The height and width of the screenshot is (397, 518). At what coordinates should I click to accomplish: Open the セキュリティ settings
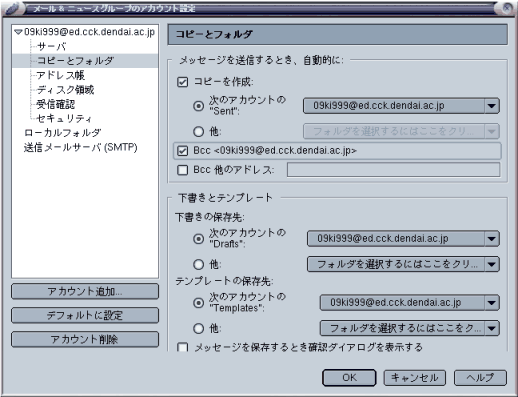click(64, 118)
